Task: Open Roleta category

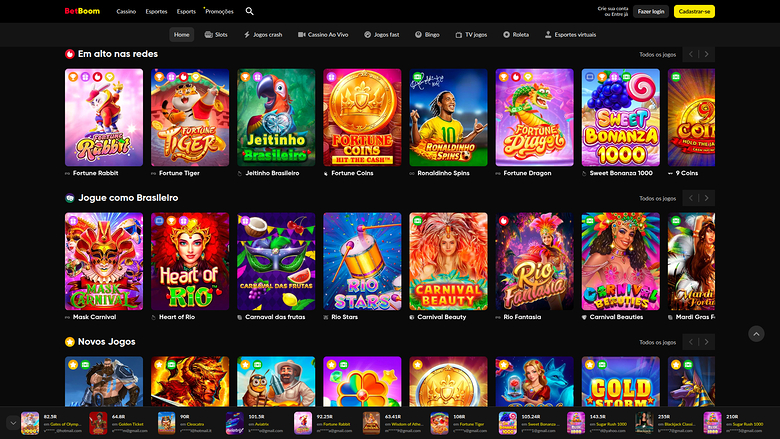Action: [x=516, y=35]
